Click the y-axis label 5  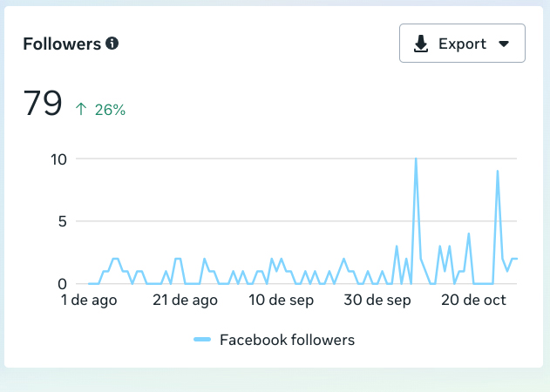point(62,221)
